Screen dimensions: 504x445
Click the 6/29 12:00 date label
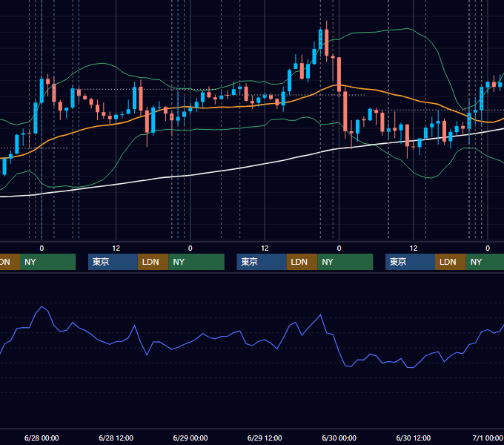[265, 438]
